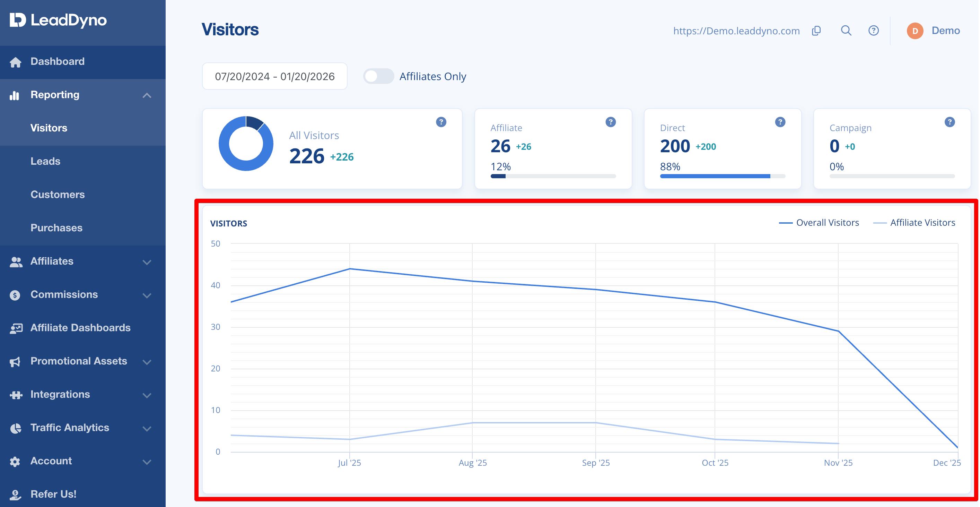Viewport: 980px width, 507px height.
Task: Collapse the Reporting section chevron
Action: click(147, 95)
